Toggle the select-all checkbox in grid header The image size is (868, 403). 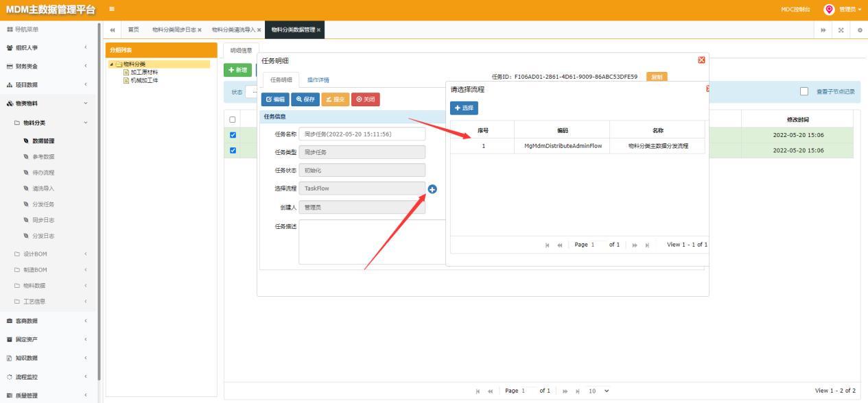233,120
